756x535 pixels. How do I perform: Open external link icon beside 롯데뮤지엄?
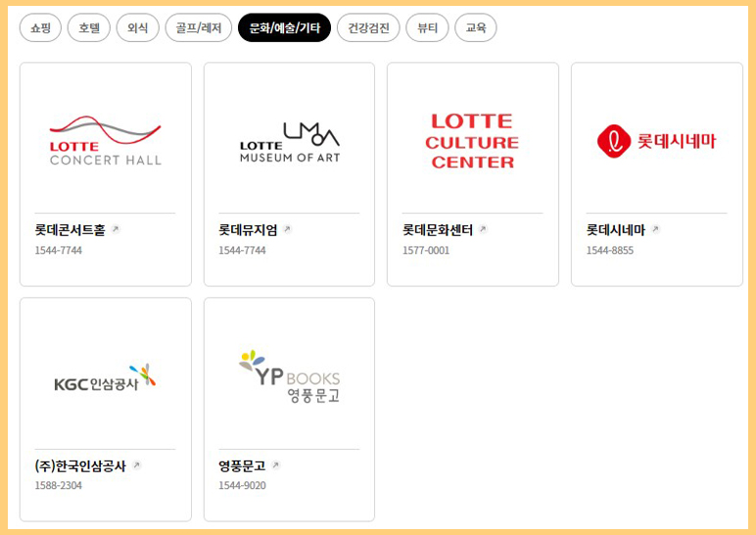tap(287, 229)
